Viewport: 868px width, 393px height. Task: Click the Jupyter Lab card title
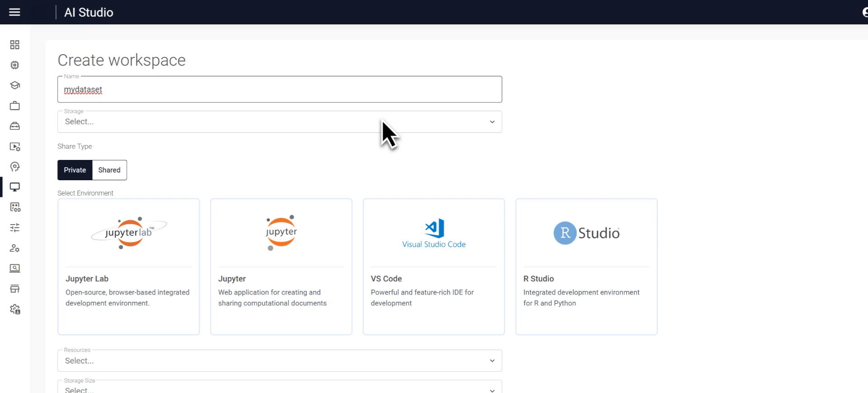[87, 279]
